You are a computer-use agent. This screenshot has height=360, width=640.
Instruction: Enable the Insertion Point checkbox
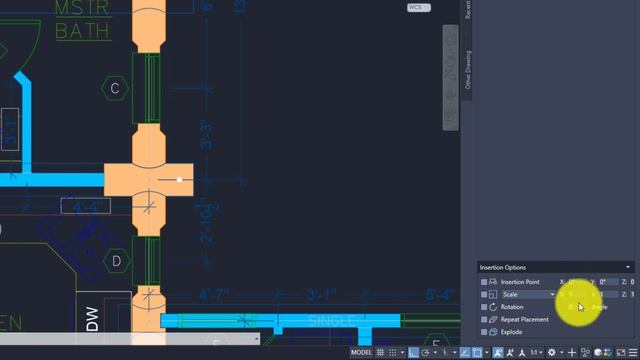(484, 282)
